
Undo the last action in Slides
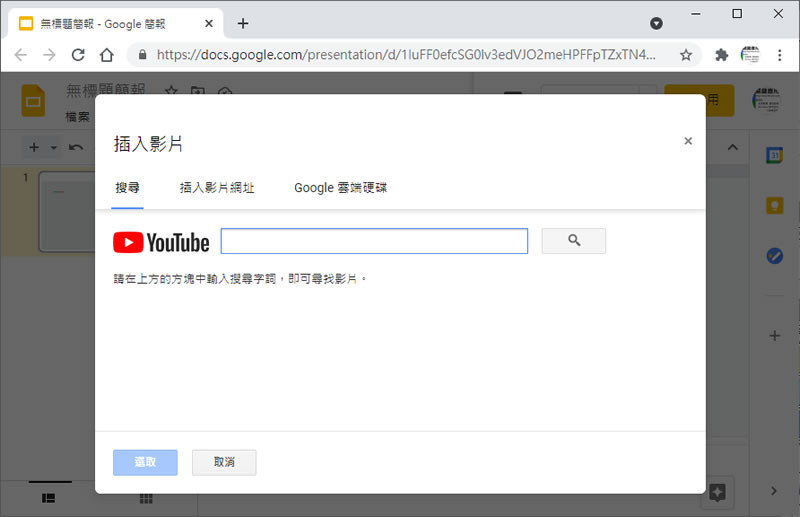tap(76, 147)
